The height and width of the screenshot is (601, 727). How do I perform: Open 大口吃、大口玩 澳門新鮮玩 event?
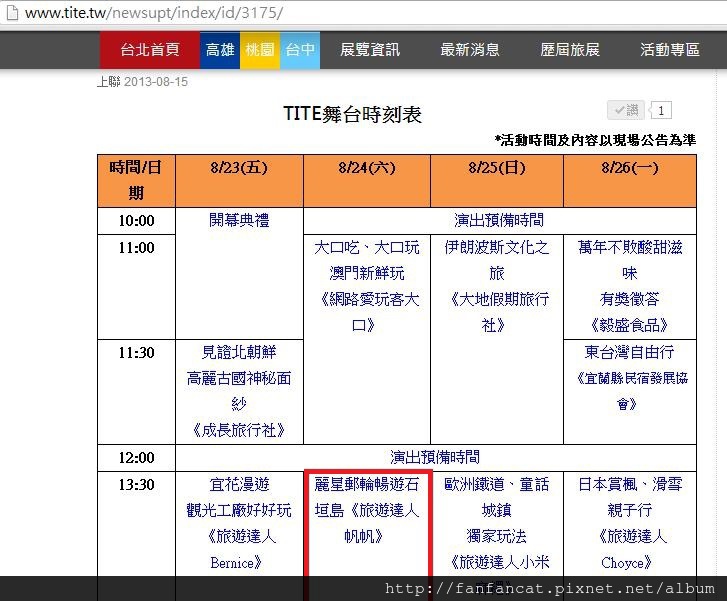coord(367,286)
